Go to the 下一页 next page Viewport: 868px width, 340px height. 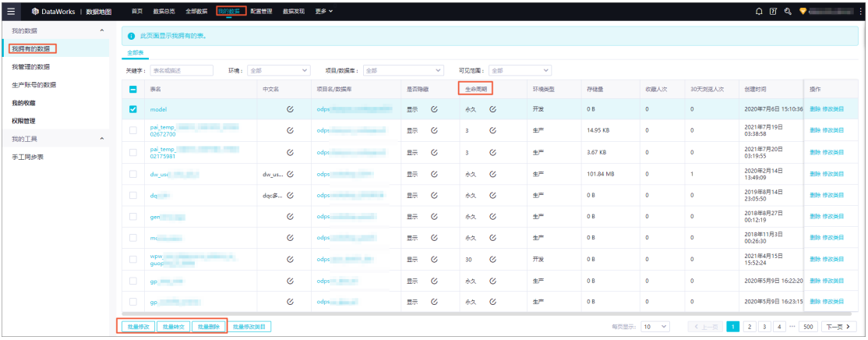click(x=838, y=327)
